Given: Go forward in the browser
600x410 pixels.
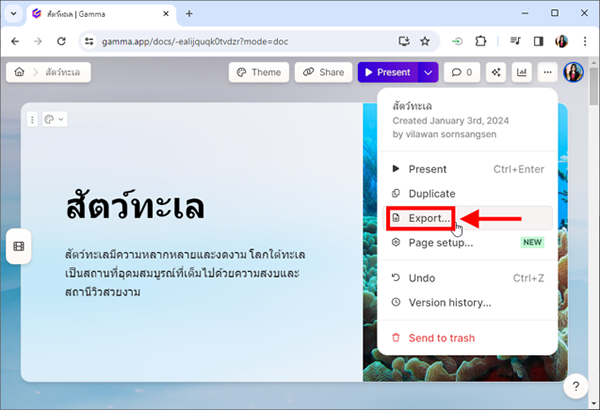Looking at the screenshot, I should (x=38, y=41).
